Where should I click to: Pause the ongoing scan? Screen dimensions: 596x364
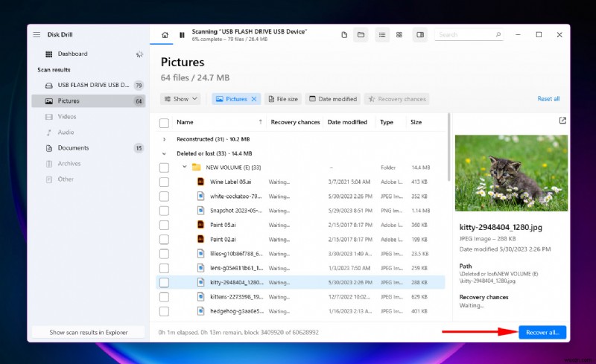(182, 35)
